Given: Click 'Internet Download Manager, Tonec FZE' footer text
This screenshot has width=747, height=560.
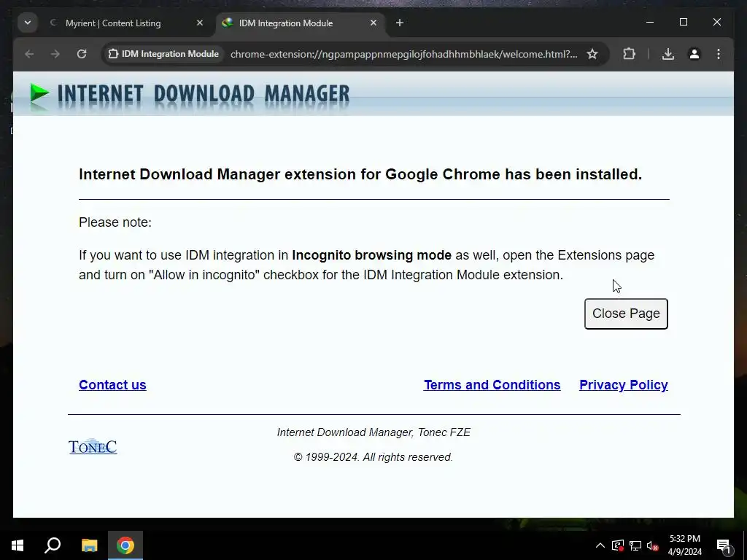Looking at the screenshot, I should [x=374, y=432].
